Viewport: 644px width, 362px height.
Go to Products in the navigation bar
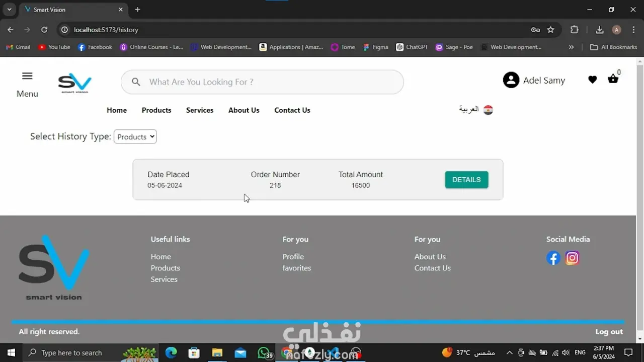tap(156, 110)
